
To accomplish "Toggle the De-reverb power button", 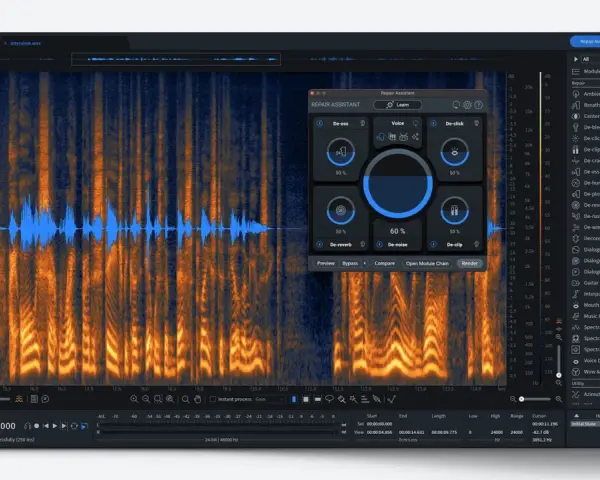I will [320, 244].
